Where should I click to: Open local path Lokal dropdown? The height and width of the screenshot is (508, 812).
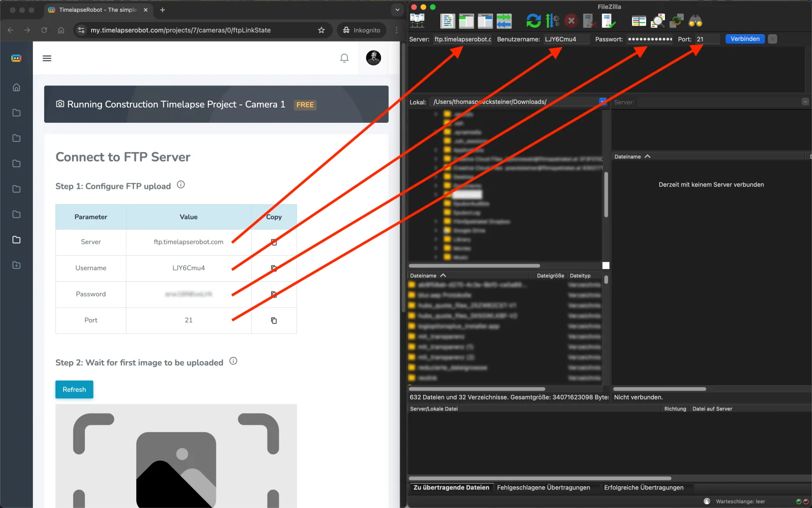[603, 102]
